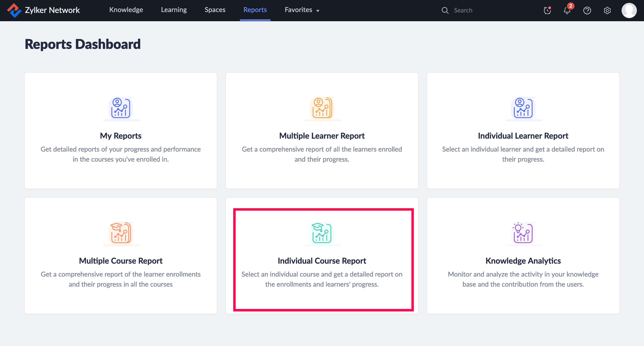Viewport: 644px width, 346px height.
Task: Open the Individual Learner Report title
Action: pos(523,136)
